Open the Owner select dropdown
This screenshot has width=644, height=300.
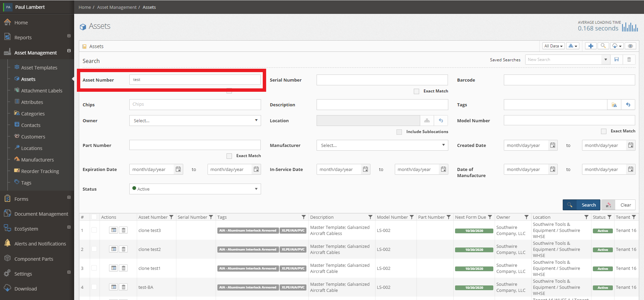(195, 121)
